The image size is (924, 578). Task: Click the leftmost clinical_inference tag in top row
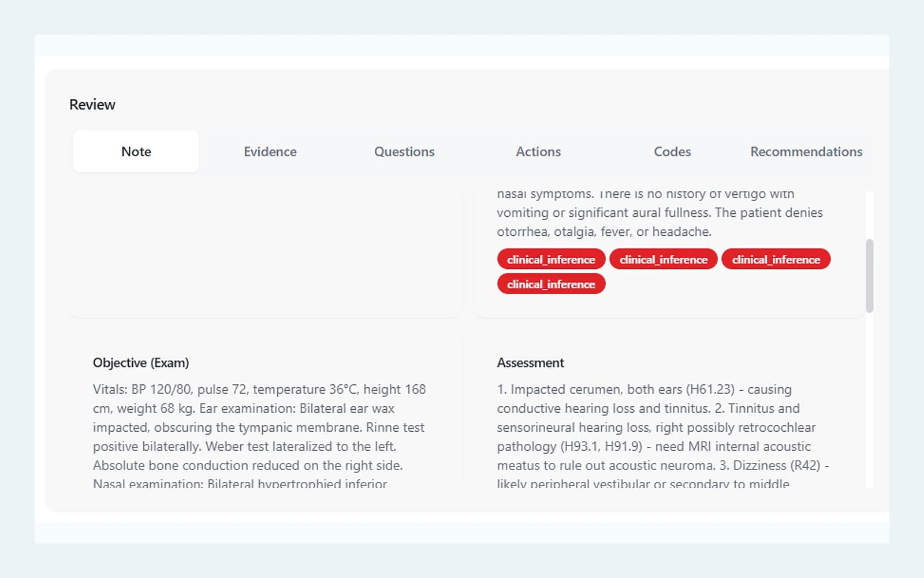[551, 260]
